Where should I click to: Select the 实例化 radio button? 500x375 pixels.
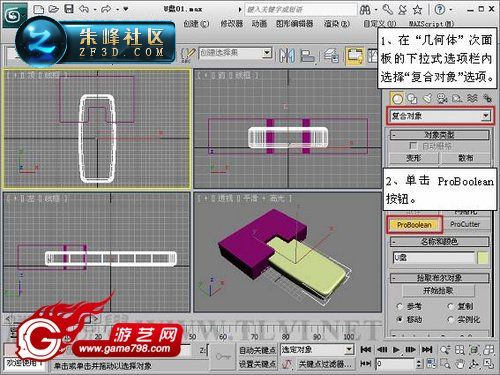point(451,319)
